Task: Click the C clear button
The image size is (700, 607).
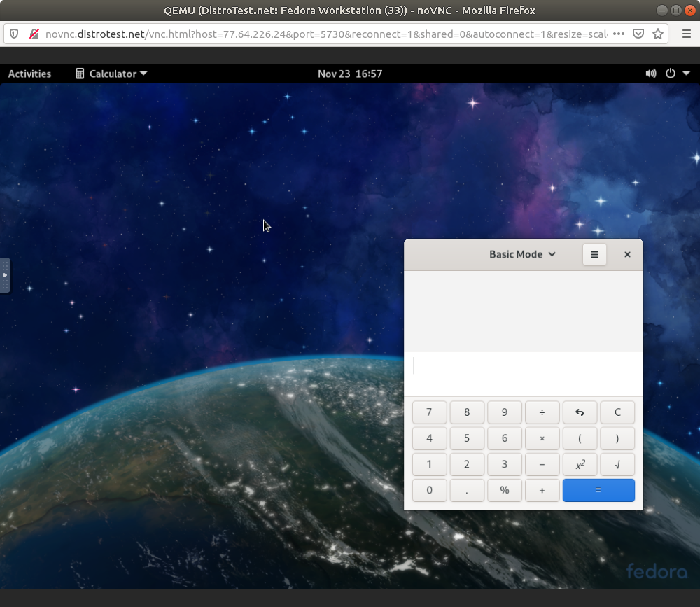Action: (x=617, y=412)
